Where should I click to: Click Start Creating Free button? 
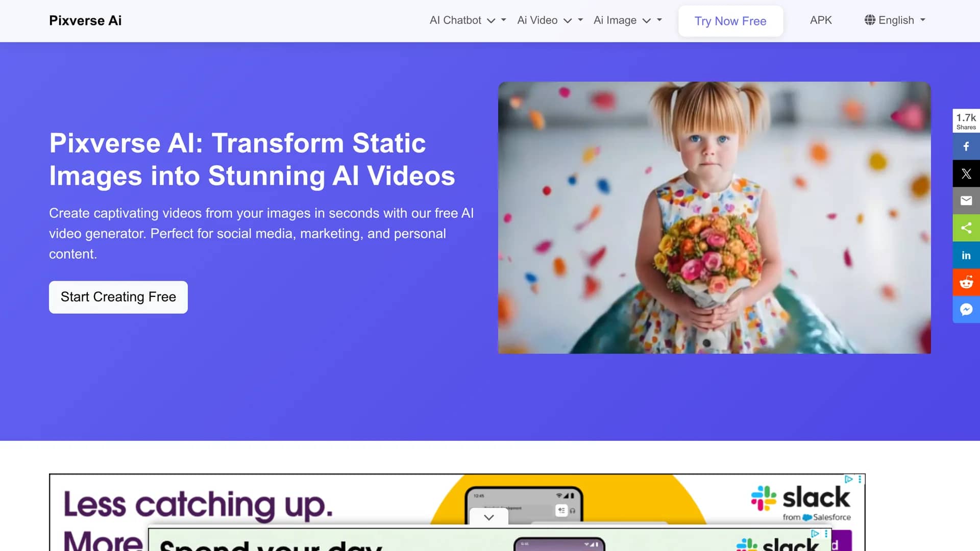(118, 297)
